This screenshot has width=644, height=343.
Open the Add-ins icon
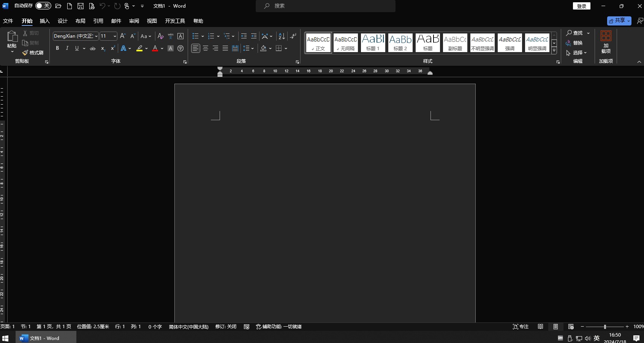[606, 36]
